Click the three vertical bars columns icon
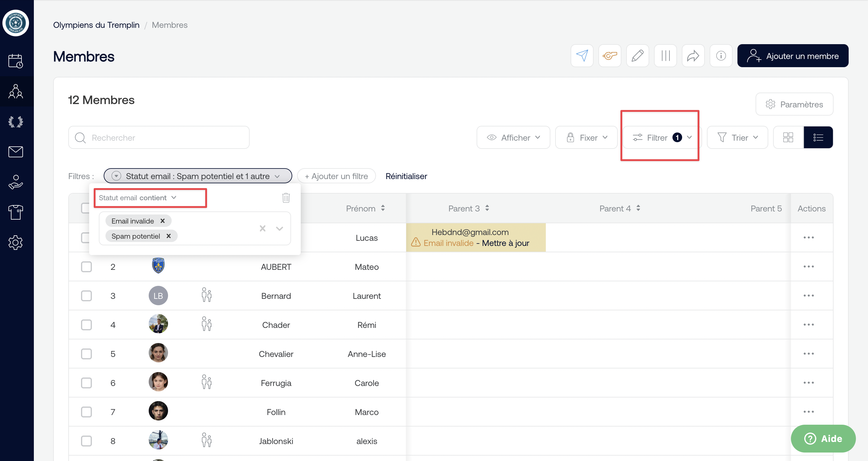Image resolution: width=868 pixels, height=461 pixels. click(x=666, y=56)
